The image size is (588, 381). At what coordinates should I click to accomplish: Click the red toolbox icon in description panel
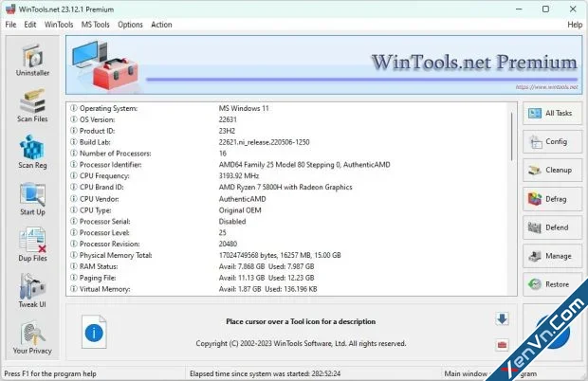[502, 345]
